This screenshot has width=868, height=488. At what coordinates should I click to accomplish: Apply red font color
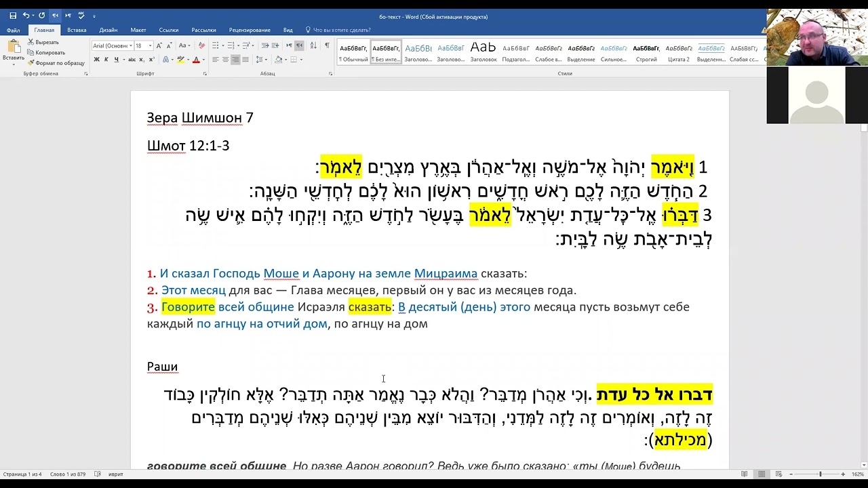tap(196, 60)
